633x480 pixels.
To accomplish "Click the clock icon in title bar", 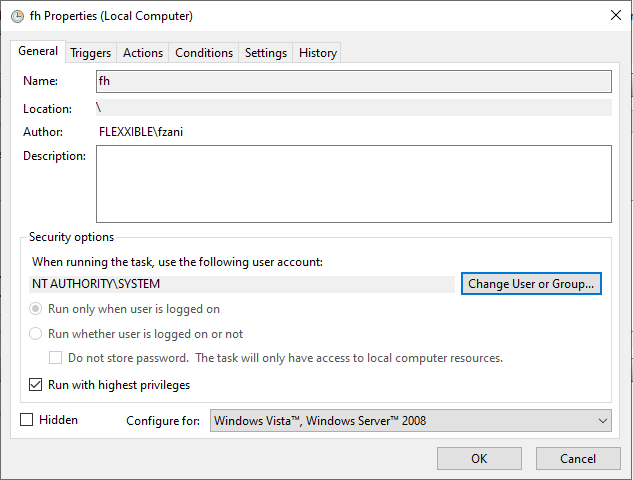I will (x=17, y=16).
